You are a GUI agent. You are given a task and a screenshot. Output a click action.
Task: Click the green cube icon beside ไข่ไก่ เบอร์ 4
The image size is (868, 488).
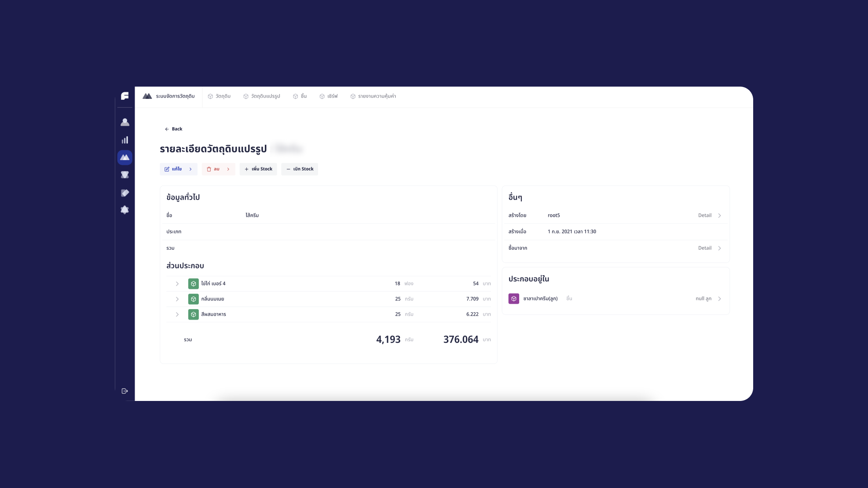(193, 284)
